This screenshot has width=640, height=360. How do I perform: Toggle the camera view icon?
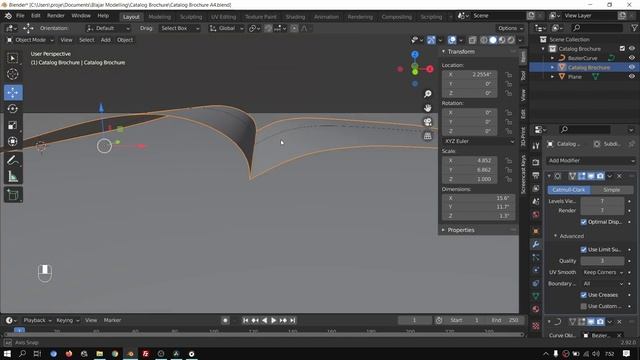click(427, 122)
